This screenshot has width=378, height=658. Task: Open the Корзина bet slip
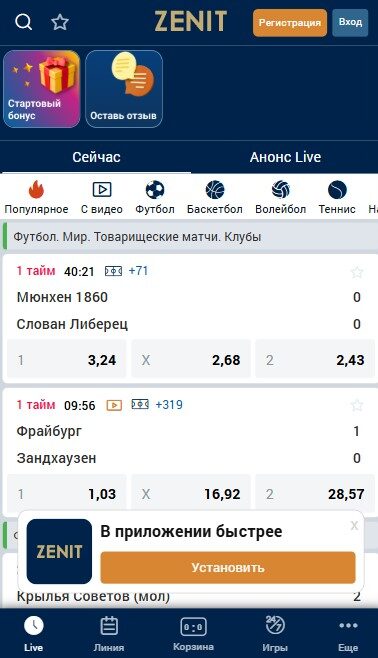[x=193, y=634]
